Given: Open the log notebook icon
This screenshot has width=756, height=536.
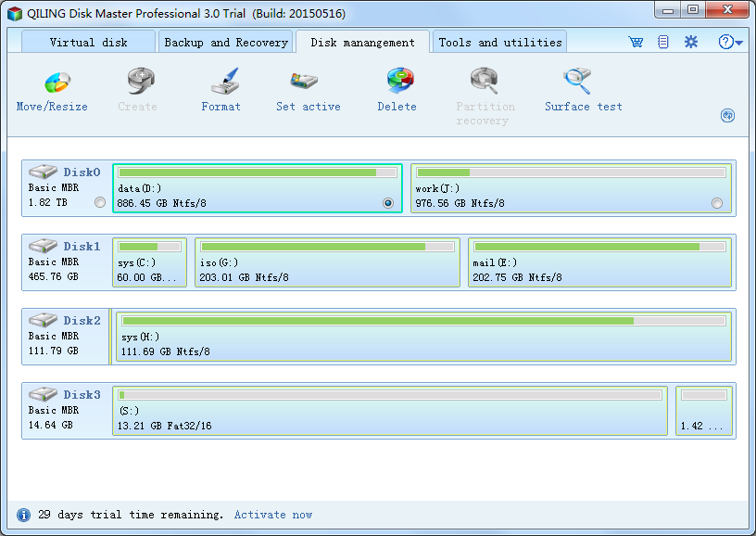Looking at the screenshot, I should click(x=663, y=43).
